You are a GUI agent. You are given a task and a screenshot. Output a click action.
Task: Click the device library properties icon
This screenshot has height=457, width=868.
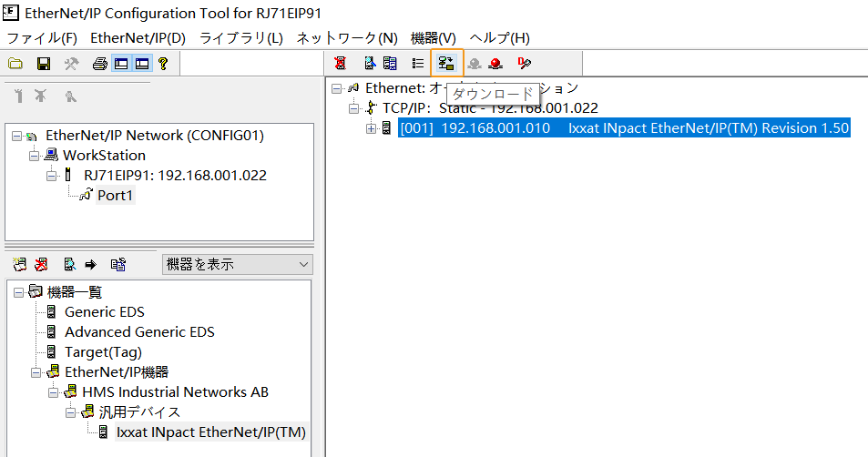[x=117, y=265]
